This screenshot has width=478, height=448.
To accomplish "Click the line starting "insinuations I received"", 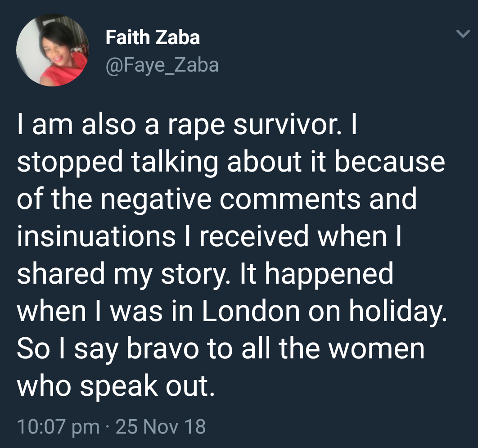I will (209, 236).
